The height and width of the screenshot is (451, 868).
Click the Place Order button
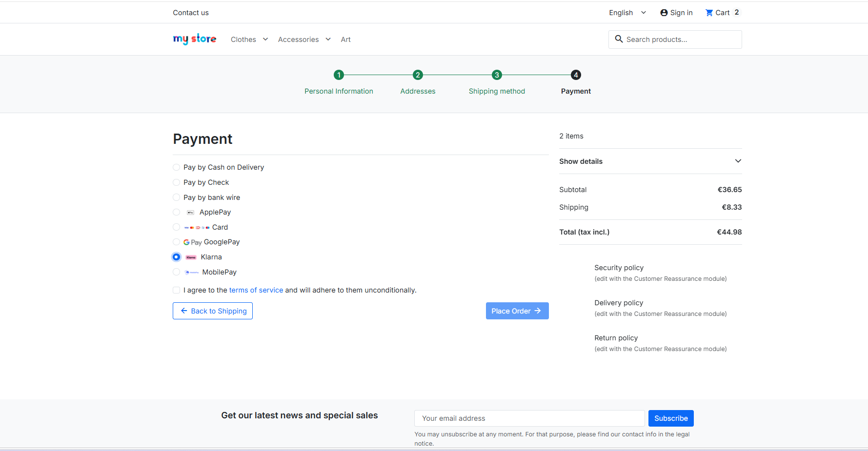[x=517, y=311]
